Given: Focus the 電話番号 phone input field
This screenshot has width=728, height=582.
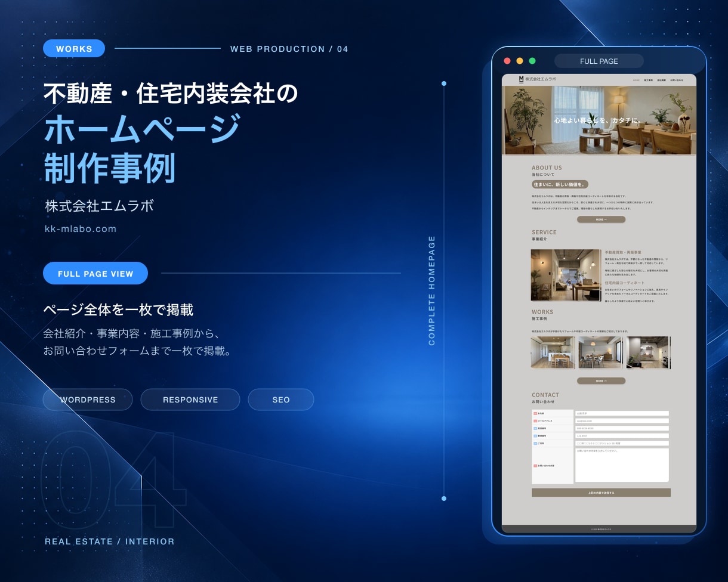Looking at the screenshot, I should coord(622,428).
